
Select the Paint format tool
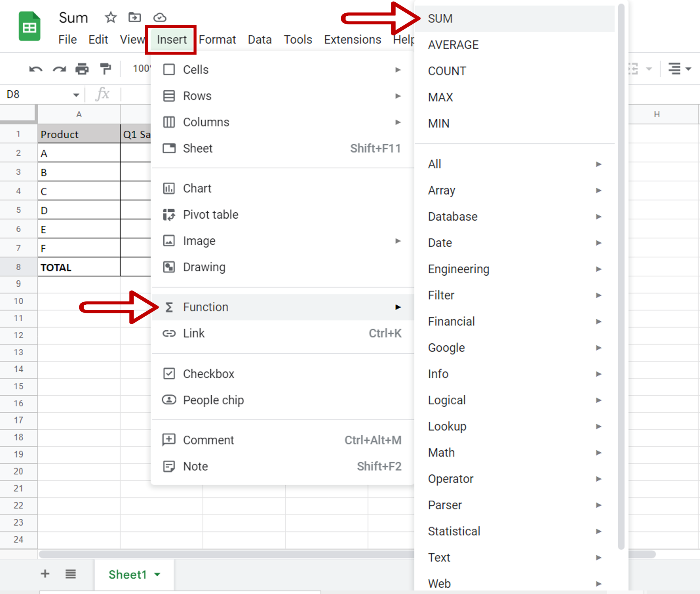(105, 69)
